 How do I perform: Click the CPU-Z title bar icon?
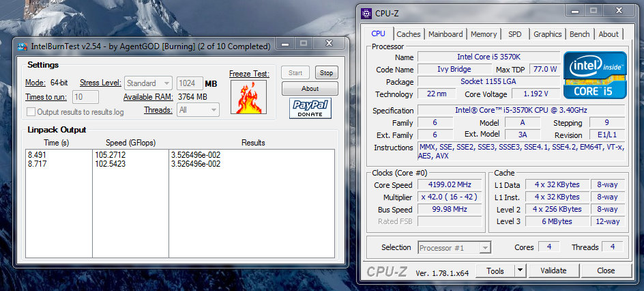coord(366,14)
